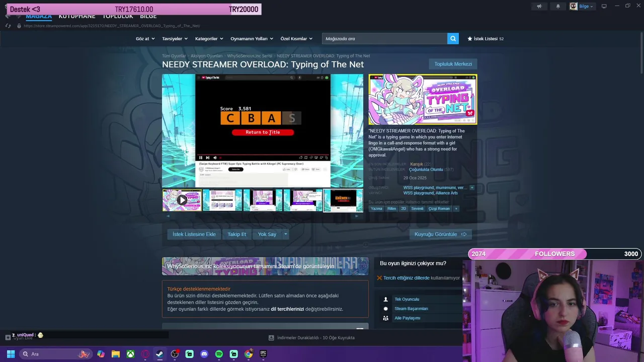Open the WhySoSerious,inc collection banner

click(265, 266)
